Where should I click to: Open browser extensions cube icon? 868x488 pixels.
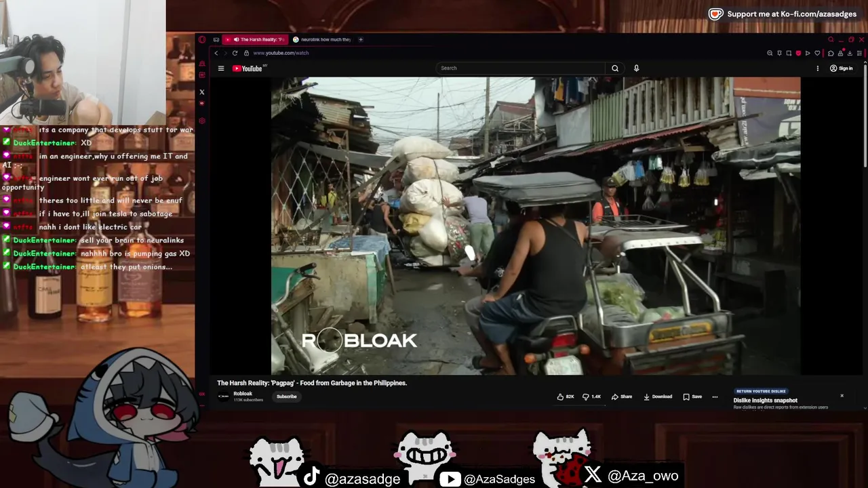point(831,53)
